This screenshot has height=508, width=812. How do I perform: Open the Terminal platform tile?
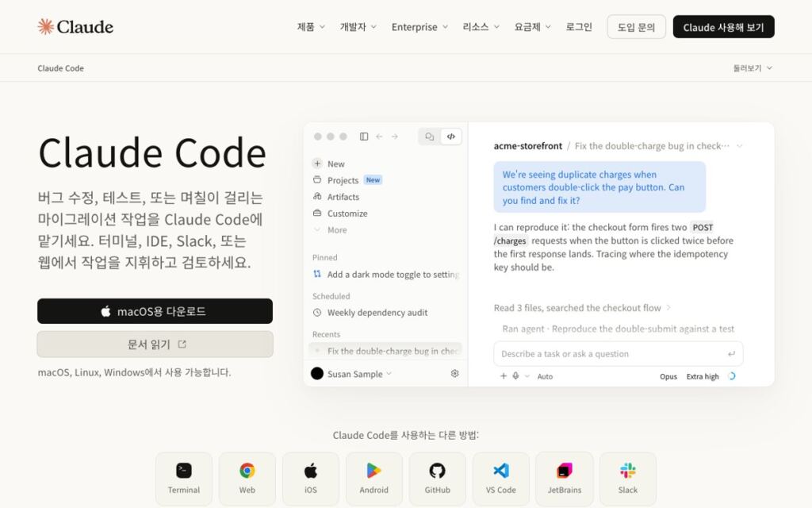tap(184, 479)
